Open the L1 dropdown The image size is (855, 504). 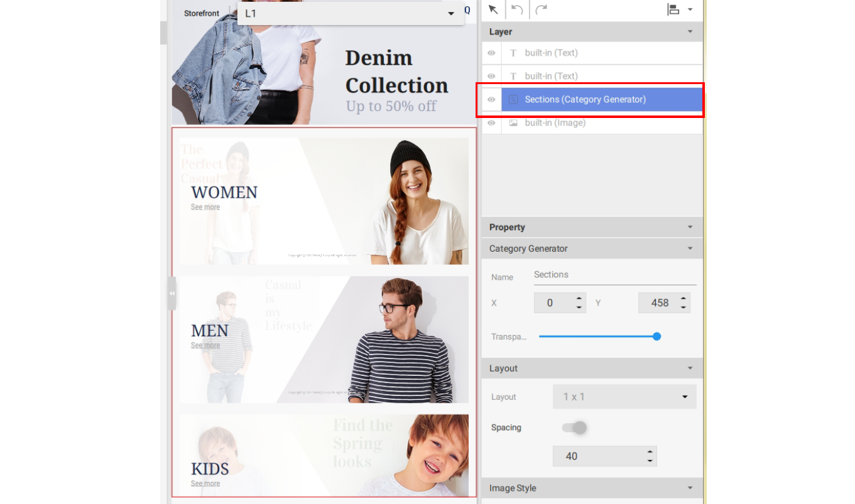(350, 13)
